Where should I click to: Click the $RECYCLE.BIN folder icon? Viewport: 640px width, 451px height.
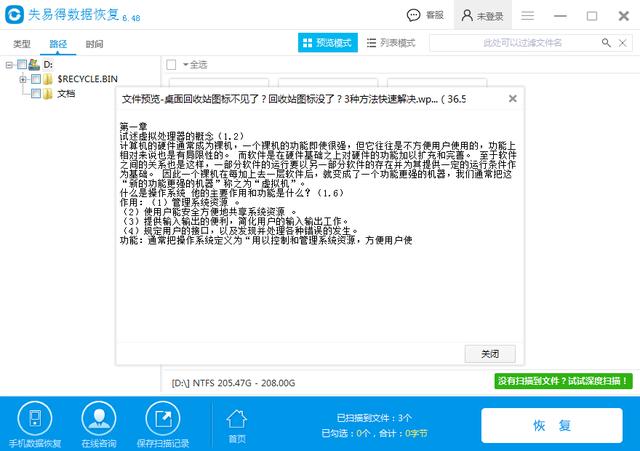[48, 79]
